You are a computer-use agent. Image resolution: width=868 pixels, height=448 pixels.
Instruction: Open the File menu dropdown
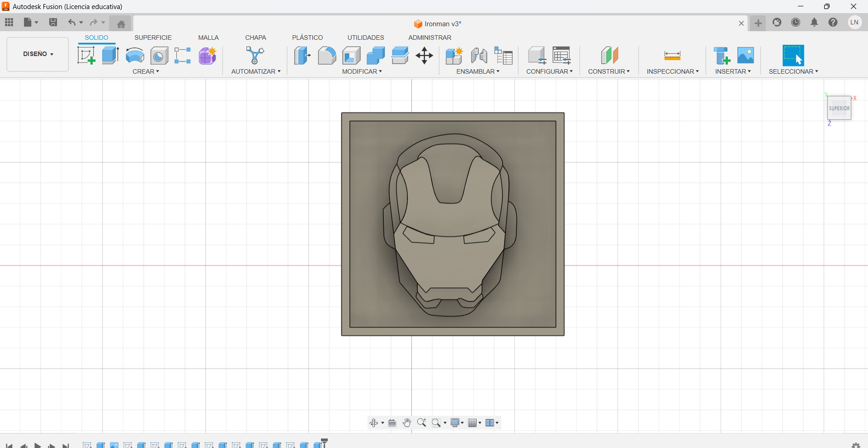coord(31,22)
